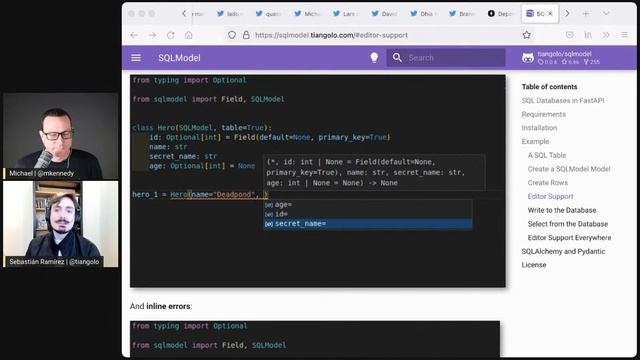Open the list all tabs dropdown
Image resolution: width=640 pixels, height=360 pixels.
(606, 13)
